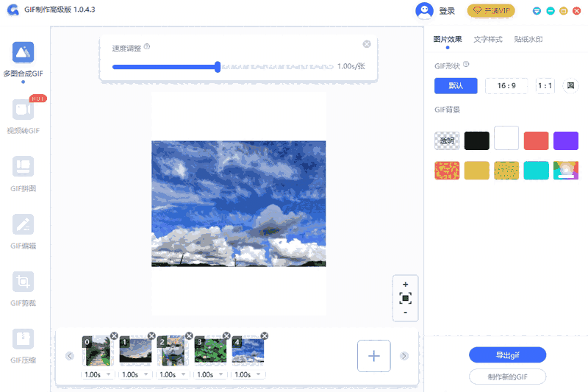Open frame 4 duration dropdown

pyautogui.click(x=248, y=374)
